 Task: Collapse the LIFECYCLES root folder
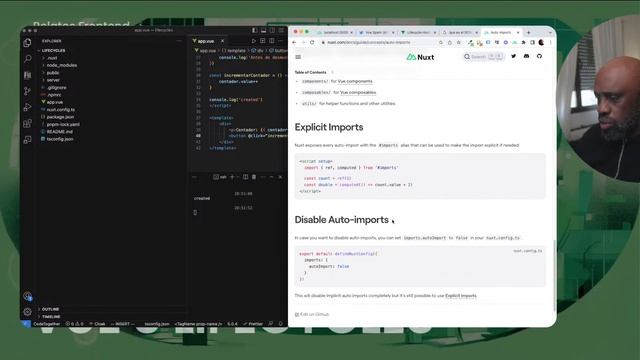pyautogui.click(x=53, y=51)
